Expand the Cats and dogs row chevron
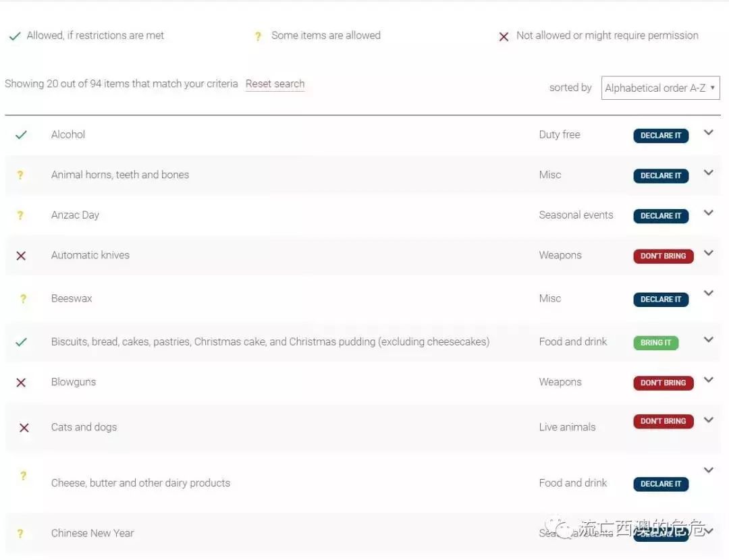729x560 pixels. pyautogui.click(x=709, y=420)
